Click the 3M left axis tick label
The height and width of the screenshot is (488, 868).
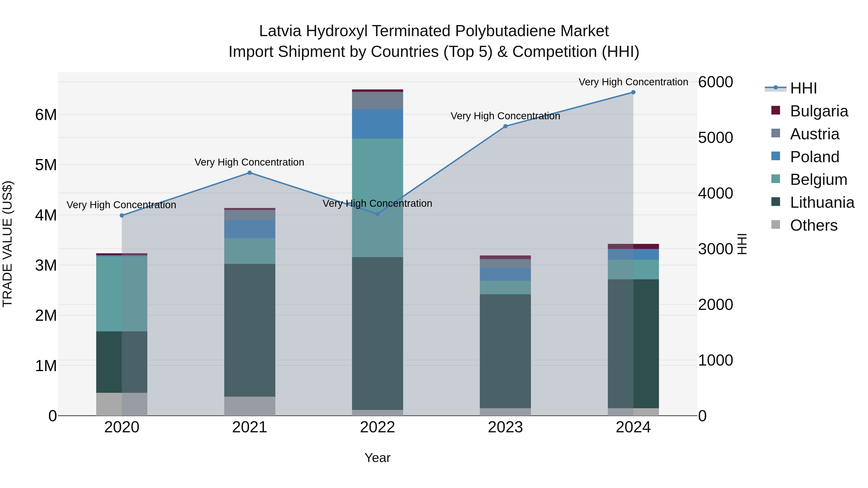tap(46, 265)
